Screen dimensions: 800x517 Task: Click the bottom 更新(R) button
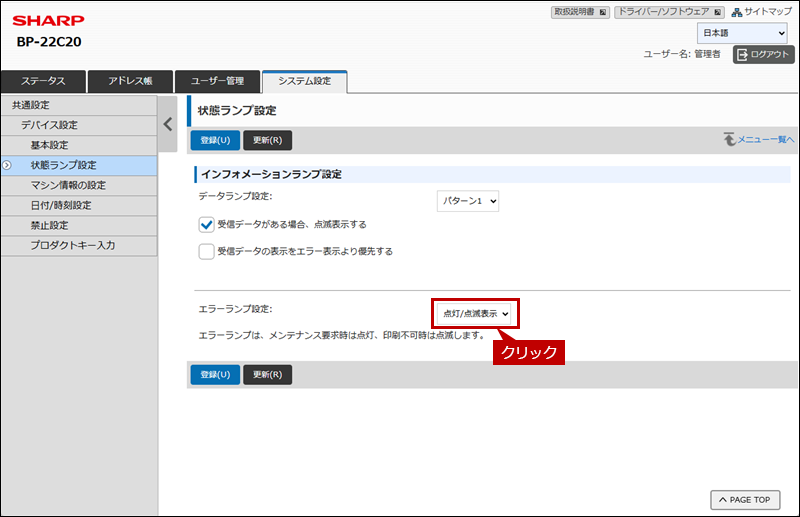click(x=267, y=375)
